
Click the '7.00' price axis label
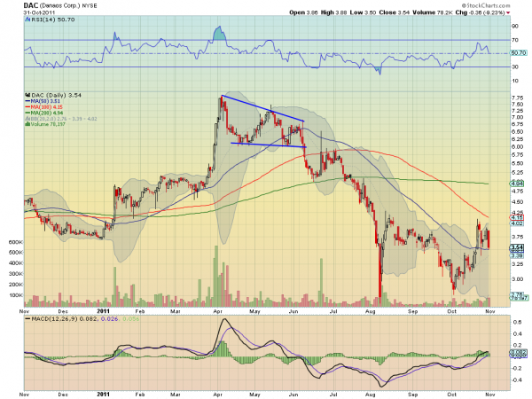[517, 117]
